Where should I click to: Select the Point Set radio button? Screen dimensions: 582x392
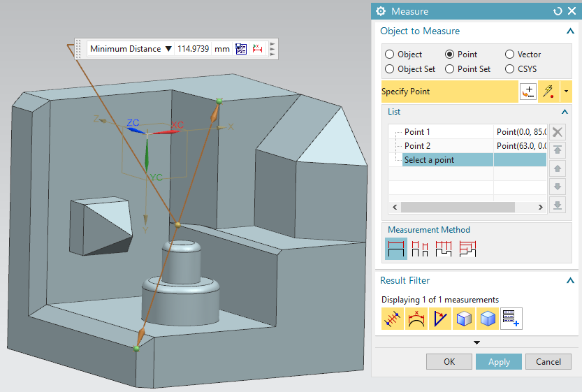pos(449,69)
